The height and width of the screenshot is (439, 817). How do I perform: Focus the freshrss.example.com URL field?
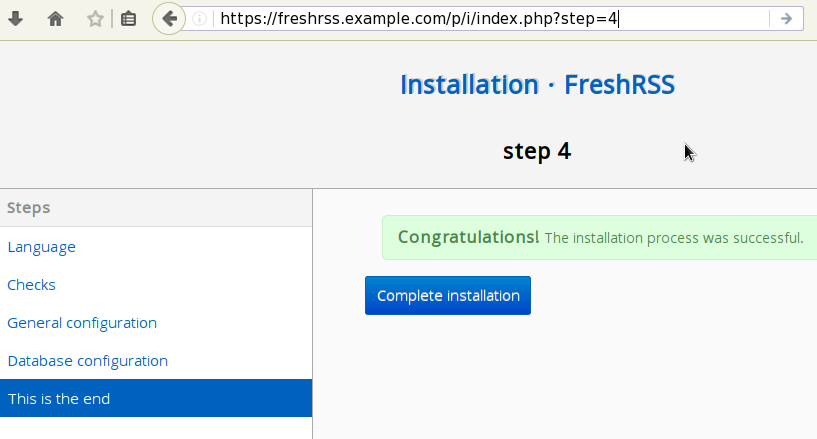point(480,18)
